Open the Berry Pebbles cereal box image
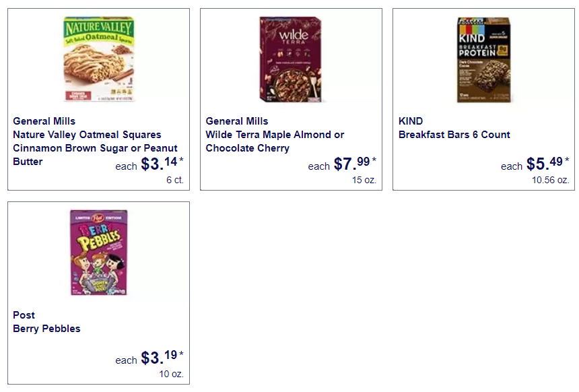The image size is (579, 392). coord(98,253)
